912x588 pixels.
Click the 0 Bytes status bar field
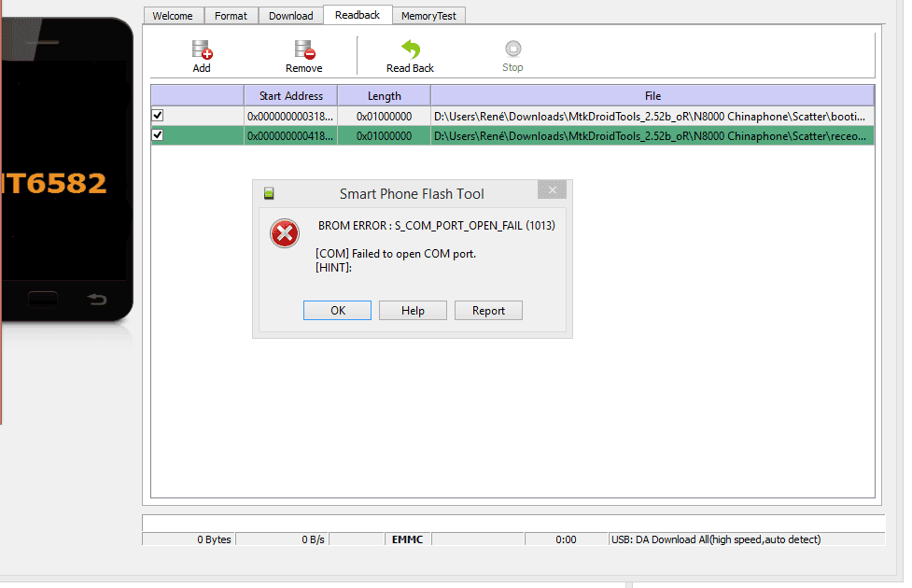pyautogui.click(x=189, y=539)
